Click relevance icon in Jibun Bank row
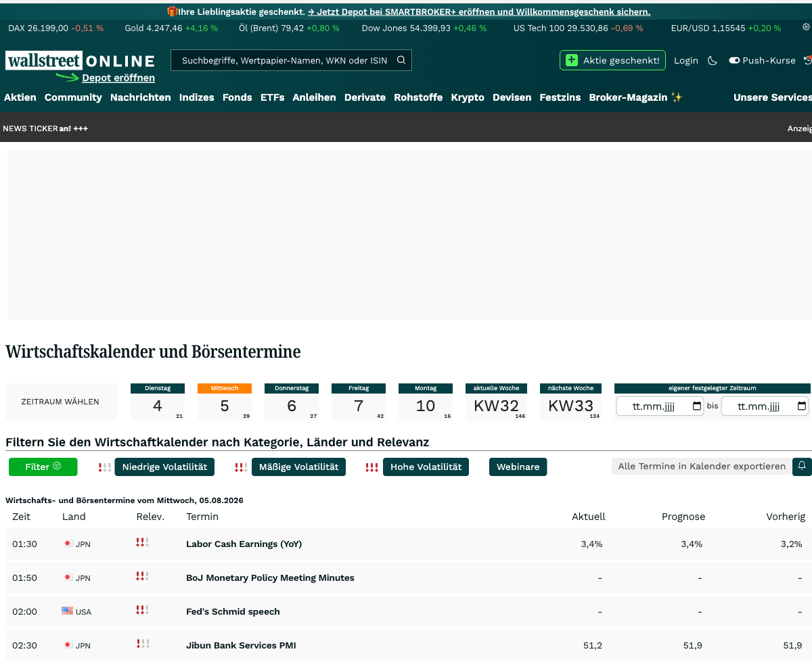 point(142,644)
